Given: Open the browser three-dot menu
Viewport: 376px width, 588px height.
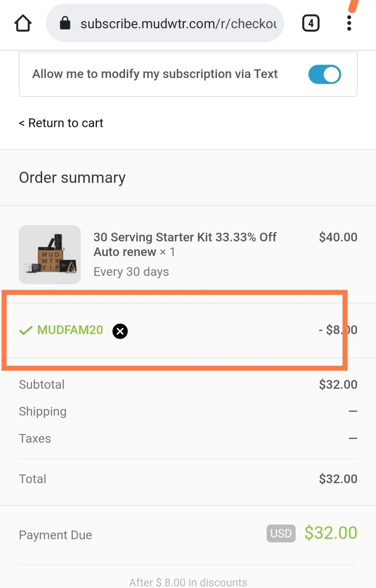Looking at the screenshot, I should 349,23.
